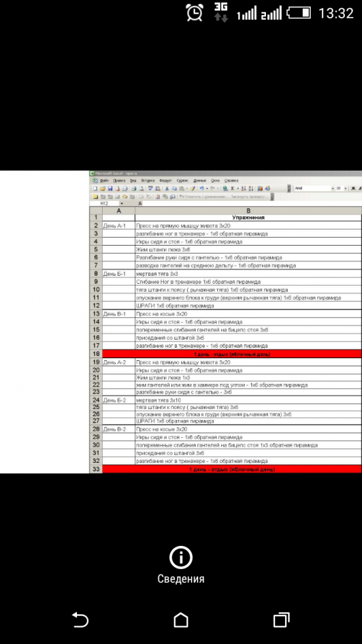Open the recent apps overview button
362x644 pixels.
coord(281,620)
